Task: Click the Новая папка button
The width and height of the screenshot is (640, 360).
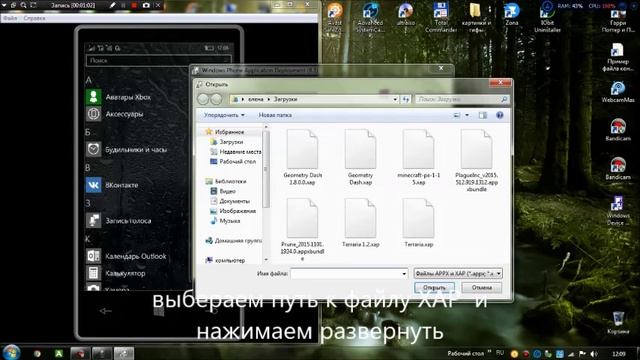Action: pos(275,115)
